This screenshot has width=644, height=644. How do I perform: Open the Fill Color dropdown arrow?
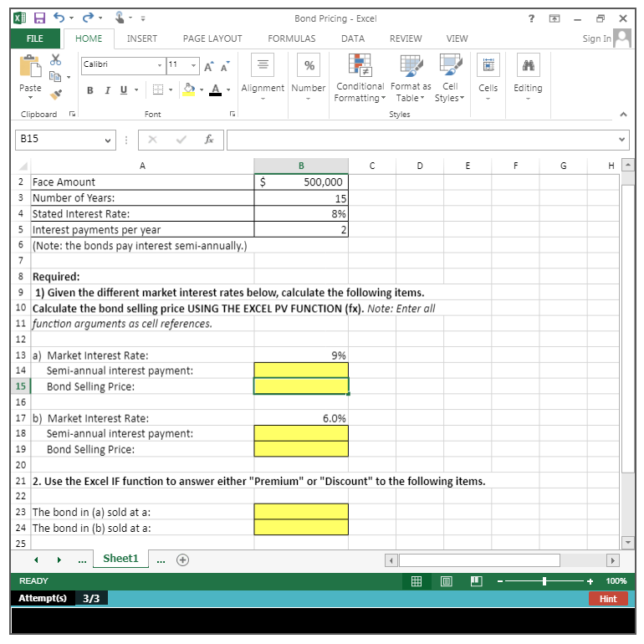(202, 90)
